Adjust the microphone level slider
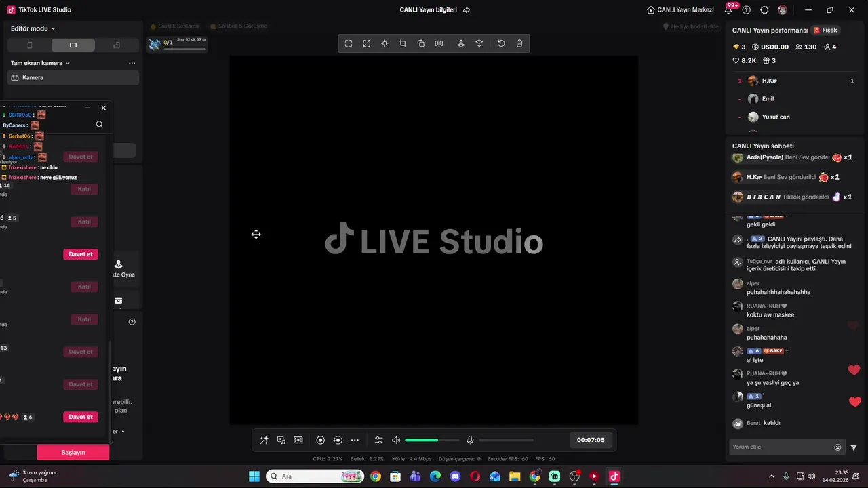 507,440
